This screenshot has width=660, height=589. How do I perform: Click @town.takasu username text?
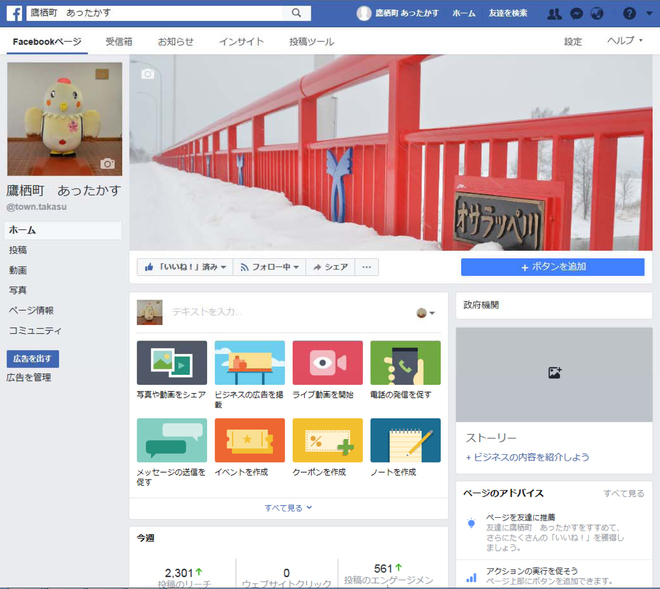click(36, 207)
